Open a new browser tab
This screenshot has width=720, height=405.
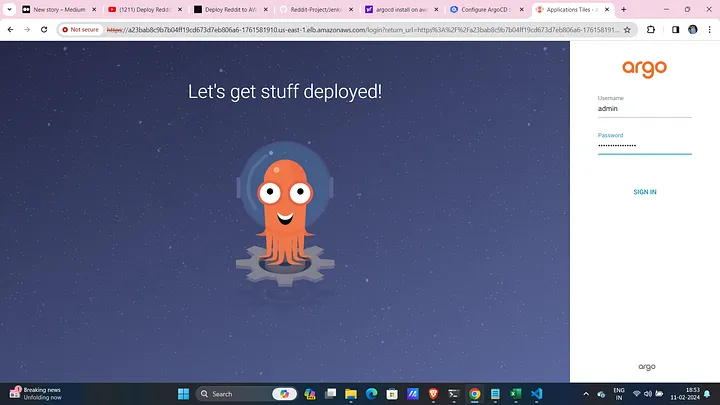pyautogui.click(x=624, y=9)
